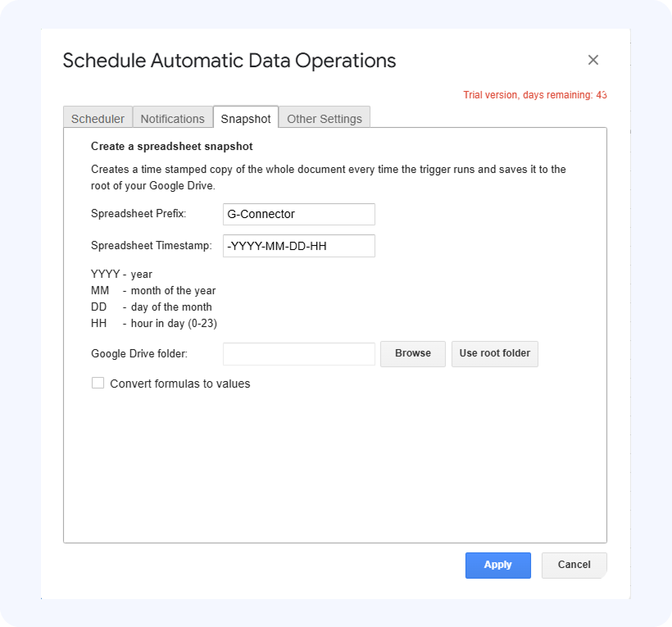
Task: Enable the Convert formulas to values checkbox
Action: [x=98, y=383]
